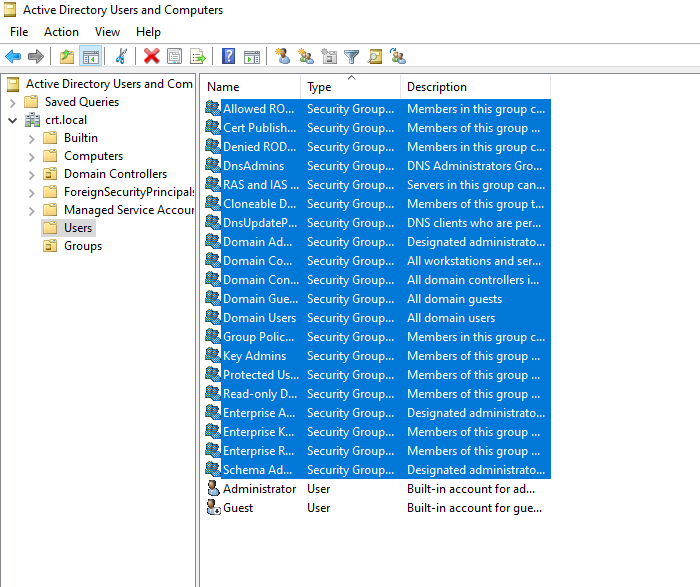Click the DnsAdmins group icon
This screenshot has height=587, width=700.
pyautogui.click(x=213, y=165)
